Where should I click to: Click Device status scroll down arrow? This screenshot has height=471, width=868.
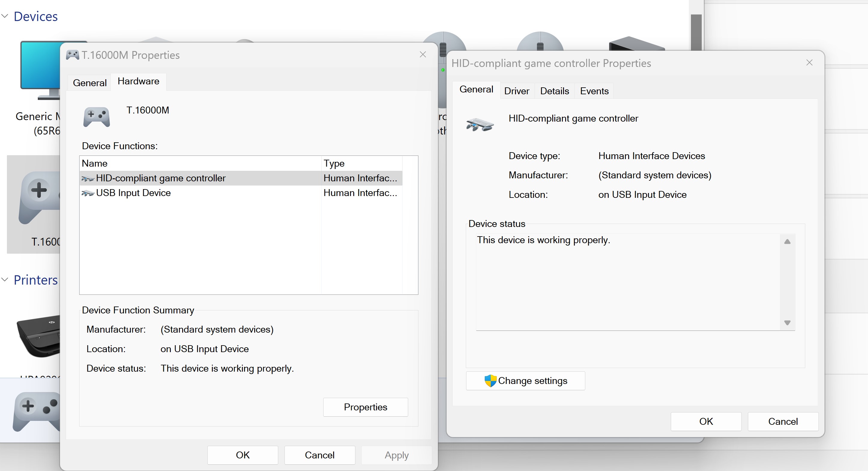tap(787, 323)
